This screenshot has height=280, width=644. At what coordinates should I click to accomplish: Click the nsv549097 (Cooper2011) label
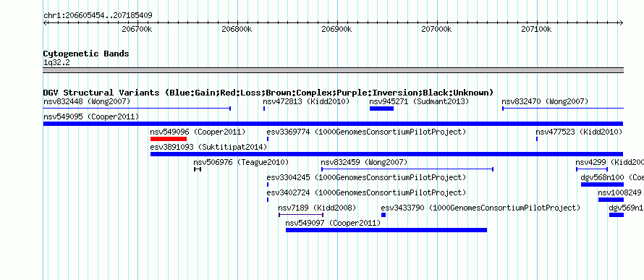pos(333,223)
